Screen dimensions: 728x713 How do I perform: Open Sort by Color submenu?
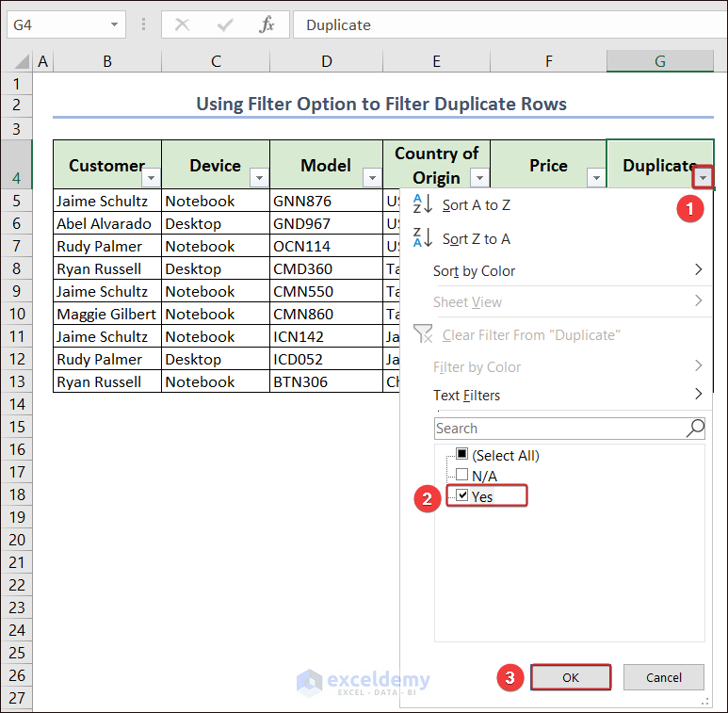[567, 270]
